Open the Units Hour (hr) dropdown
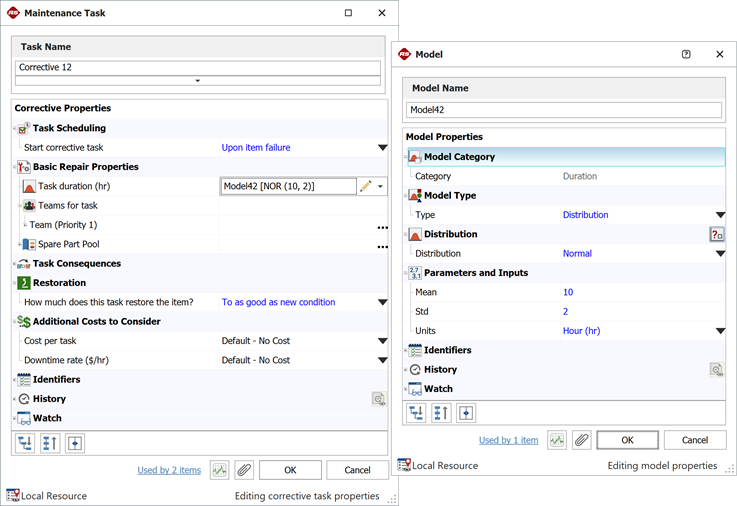737x506 pixels. click(x=720, y=331)
